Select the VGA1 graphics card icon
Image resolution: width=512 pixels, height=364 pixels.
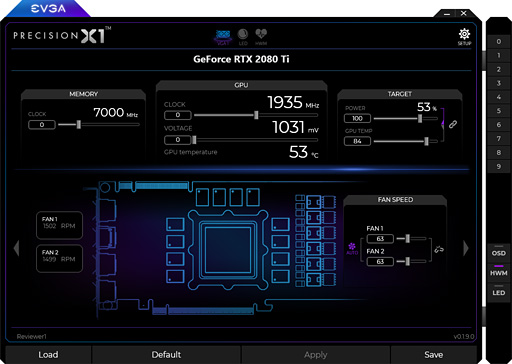point(223,37)
